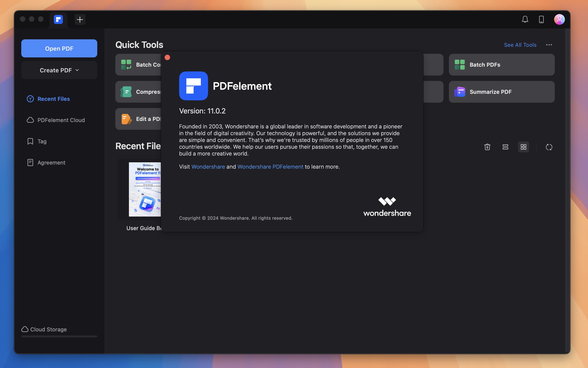Close the About PDFelement dialog
588x368 pixels.
(167, 57)
